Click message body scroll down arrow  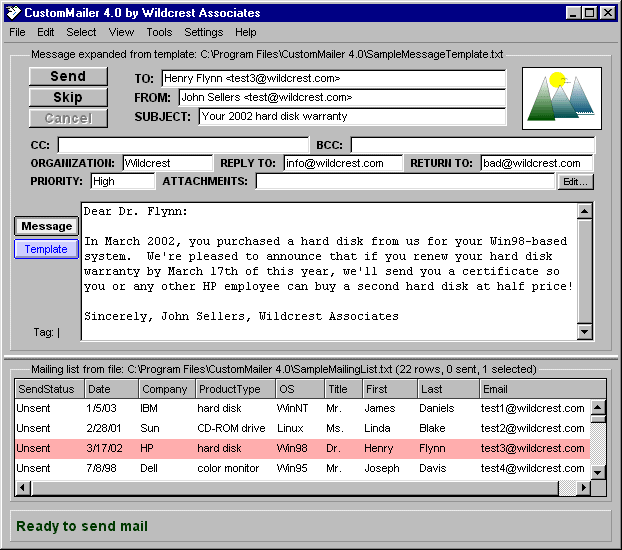pos(585,332)
